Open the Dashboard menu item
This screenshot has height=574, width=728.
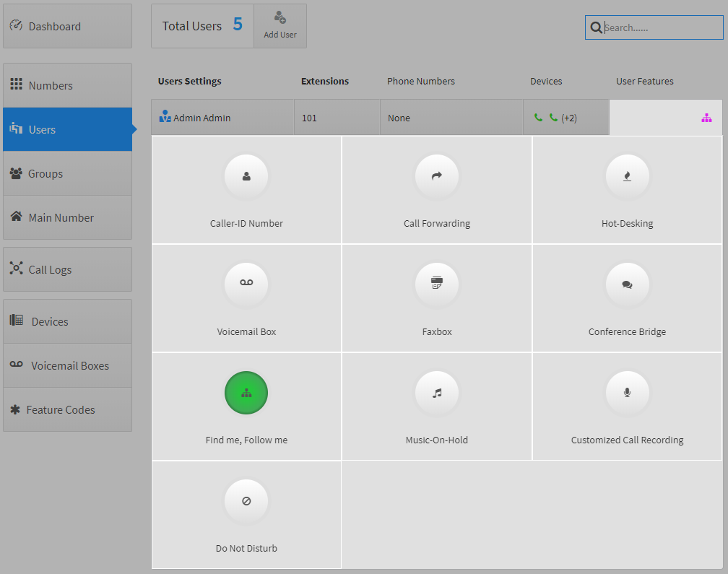[67, 27]
